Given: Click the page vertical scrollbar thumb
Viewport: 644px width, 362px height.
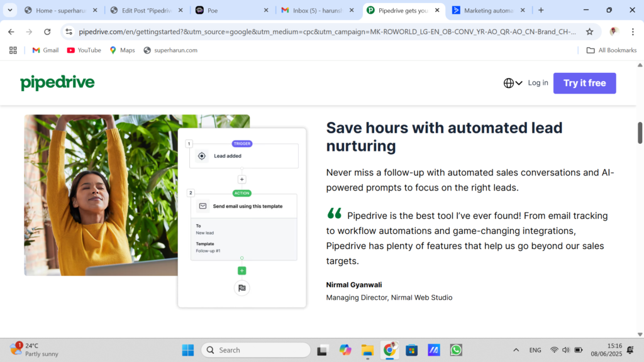Looking at the screenshot, I should pyautogui.click(x=640, y=133).
